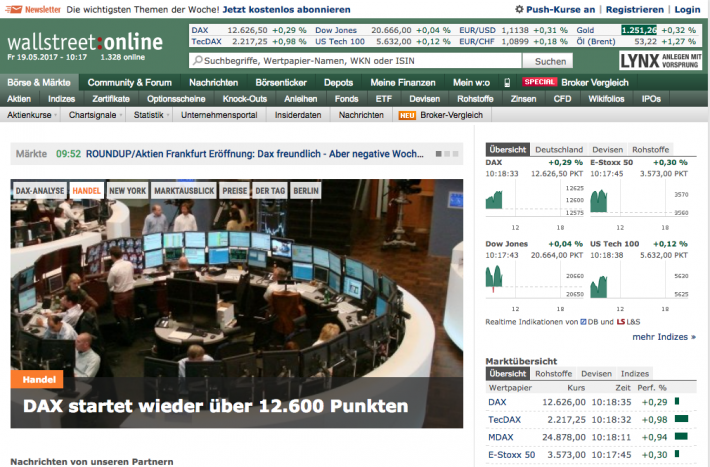Select the NEW YORK image tab

pyautogui.click(x=128, y=191)
